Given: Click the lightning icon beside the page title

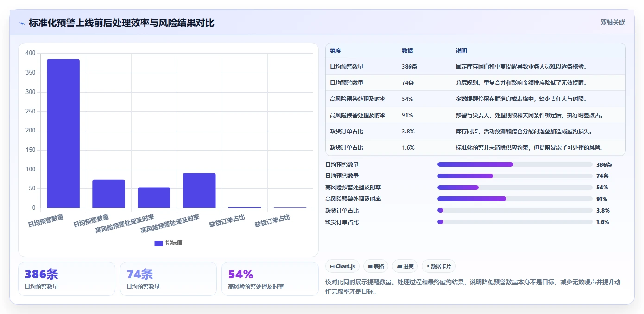Looking at the screenshot, I should [x=22, y=23].
